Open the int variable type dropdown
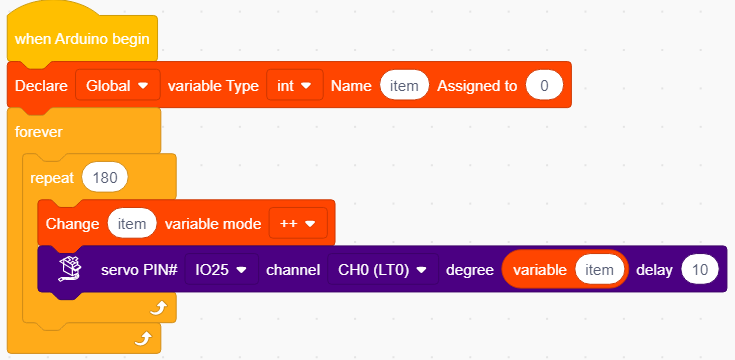The height and width of the screenshot is (360, 735). 295,85
